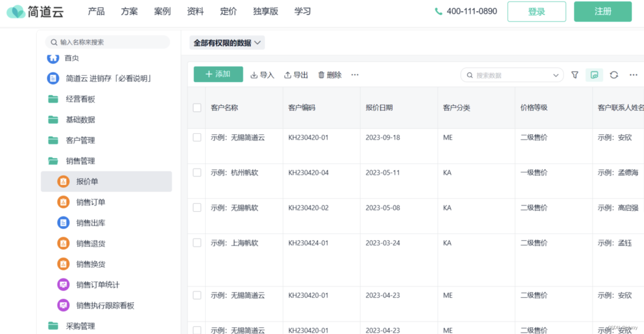Viewport: 644px width, 334px height.
Task: Open the 产品 menu in top navigation
Action: (96, 11)
